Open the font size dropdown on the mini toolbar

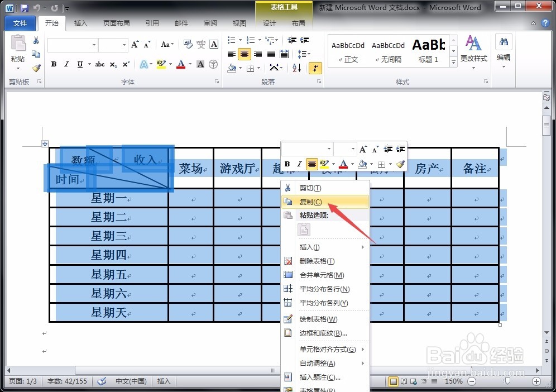pyautogui.click(x=353, y=149)
